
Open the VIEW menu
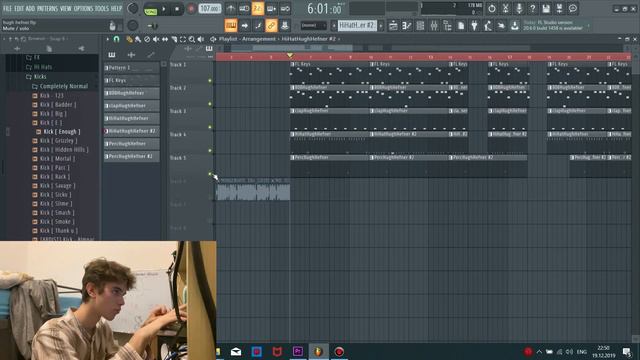(66, 8)
